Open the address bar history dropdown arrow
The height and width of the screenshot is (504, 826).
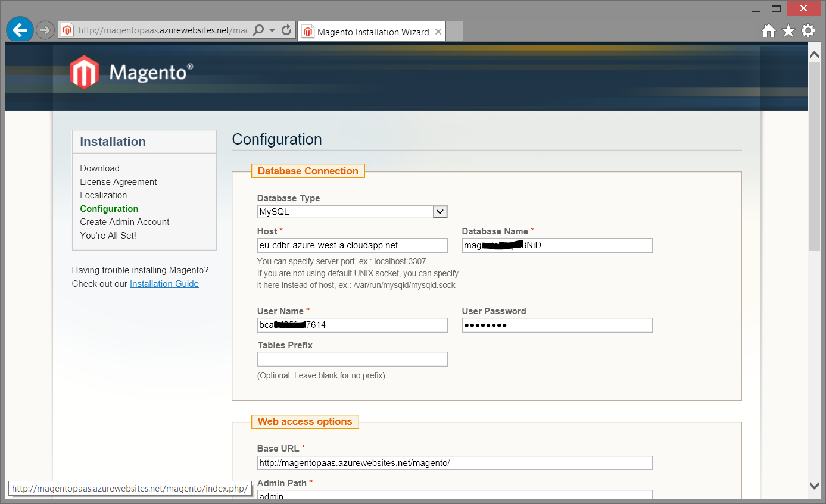(x=272, y=30)
